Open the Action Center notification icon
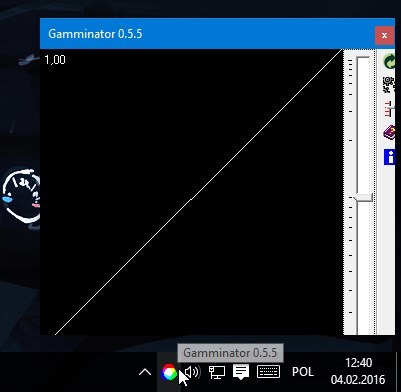The image size is (401, 392). [x=241, y=372]
